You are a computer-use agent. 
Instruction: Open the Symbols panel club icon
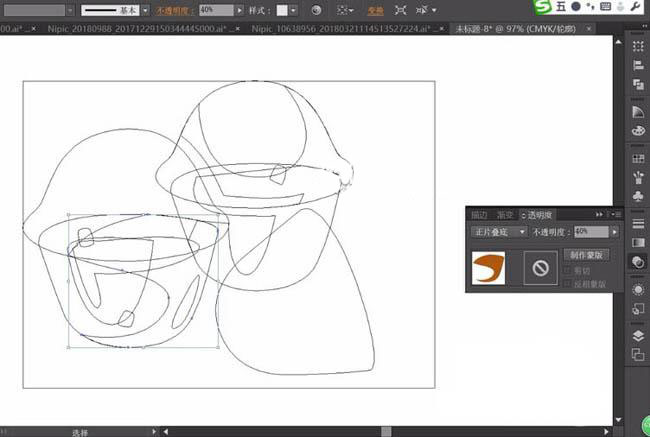click(x=638, y=196)
